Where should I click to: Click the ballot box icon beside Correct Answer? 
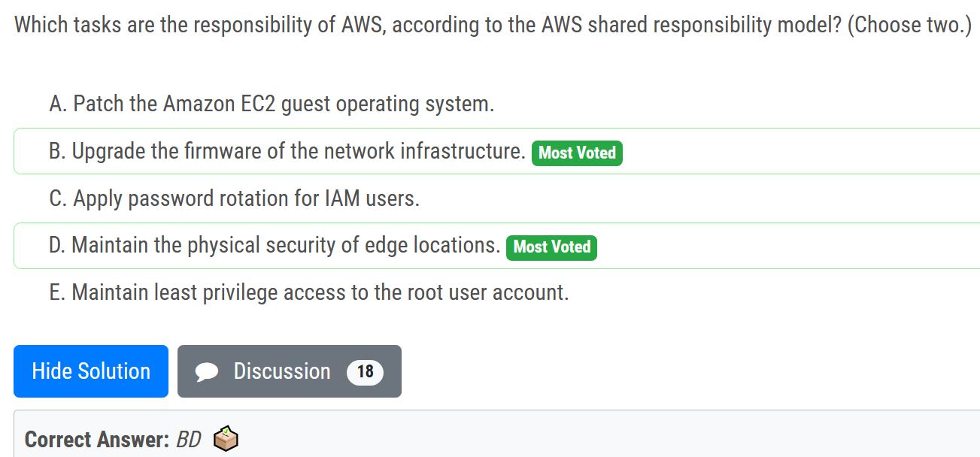[226, 439]
